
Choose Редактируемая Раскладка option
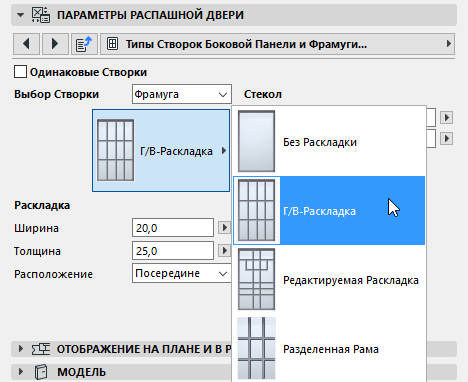coord(329,279)
